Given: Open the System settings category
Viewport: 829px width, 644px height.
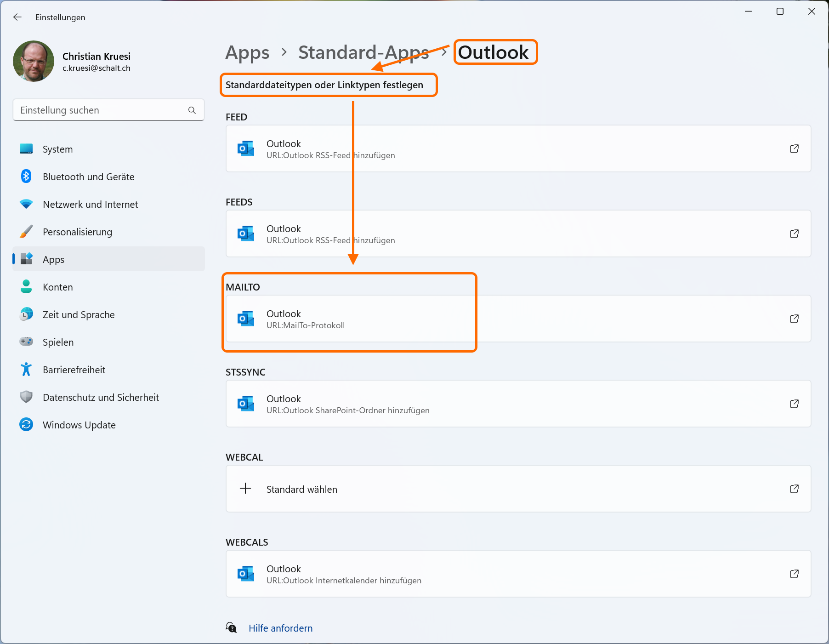Looking at the screenshot, I should coord(58,149).
